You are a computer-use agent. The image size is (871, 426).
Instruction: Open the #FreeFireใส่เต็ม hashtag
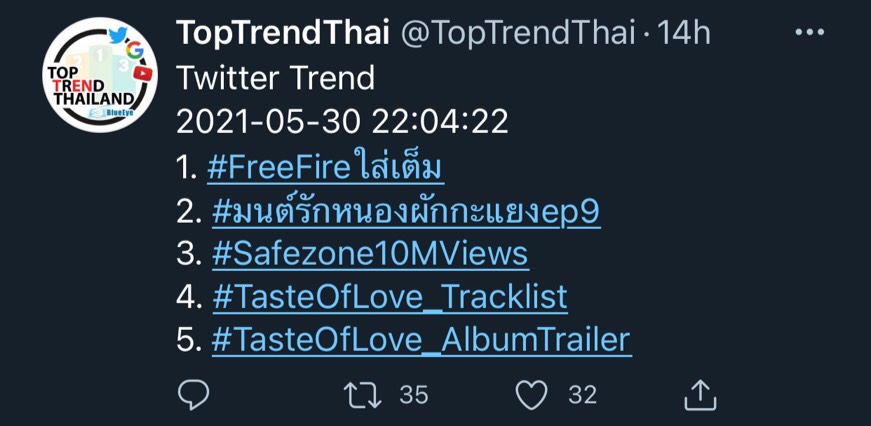326,168
